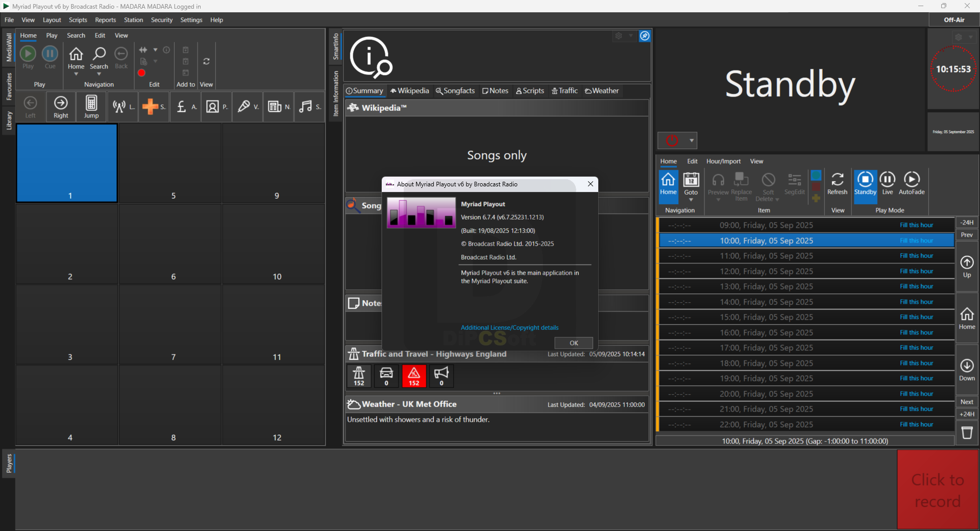Screen dimensions: 980x531
Task: Open the Station menu
Action: [133, 20]
